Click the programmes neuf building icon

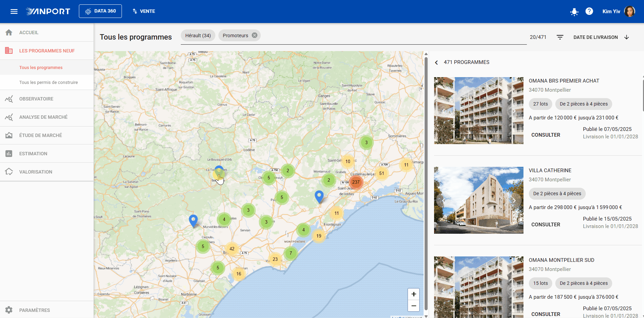[9, 51]
